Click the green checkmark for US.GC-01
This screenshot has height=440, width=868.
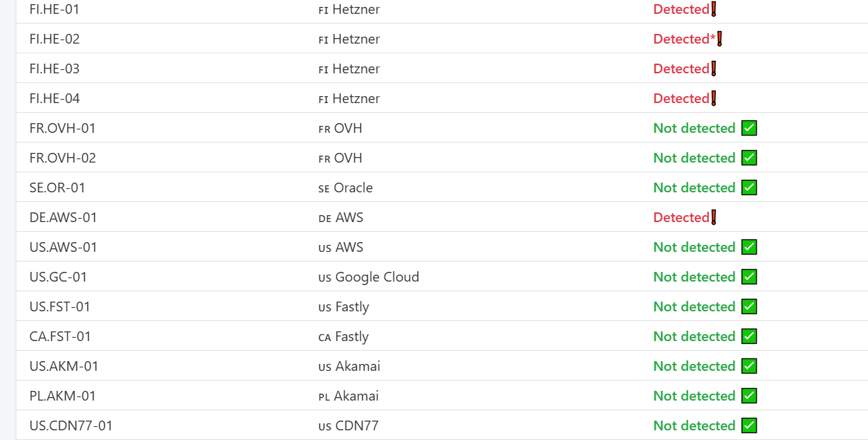pyautogui.click(x=749, y=277)
